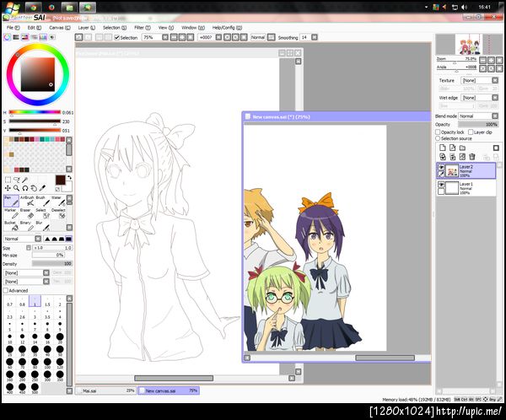This screenshot has height=420, width=506.
Task: Enable the Opacity lock checkbox
Action: [x=438, y=132]
